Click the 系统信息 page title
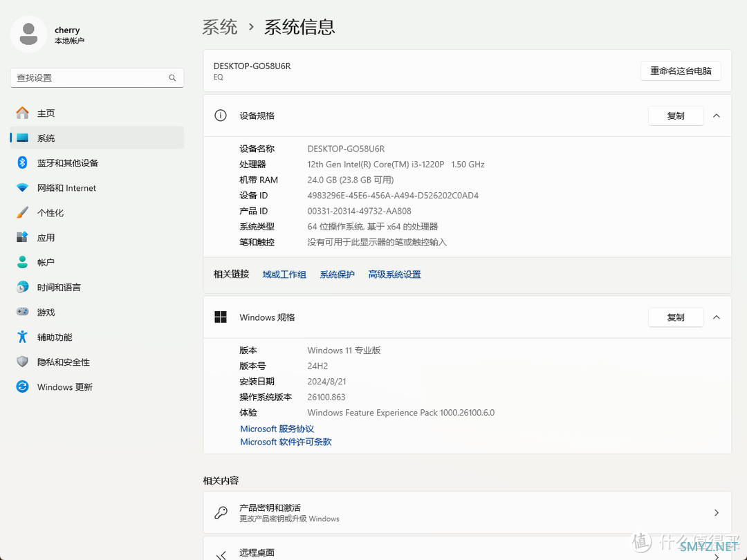This screenshot has height=560, width=747. (299, 27)
